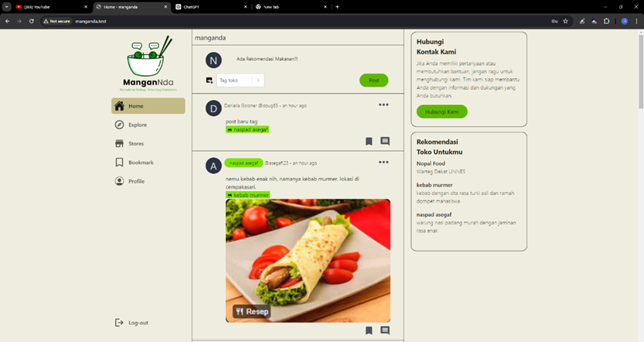
Task: Bookmark Daniella Goldner's post
Action: click(x=369, y=142)
